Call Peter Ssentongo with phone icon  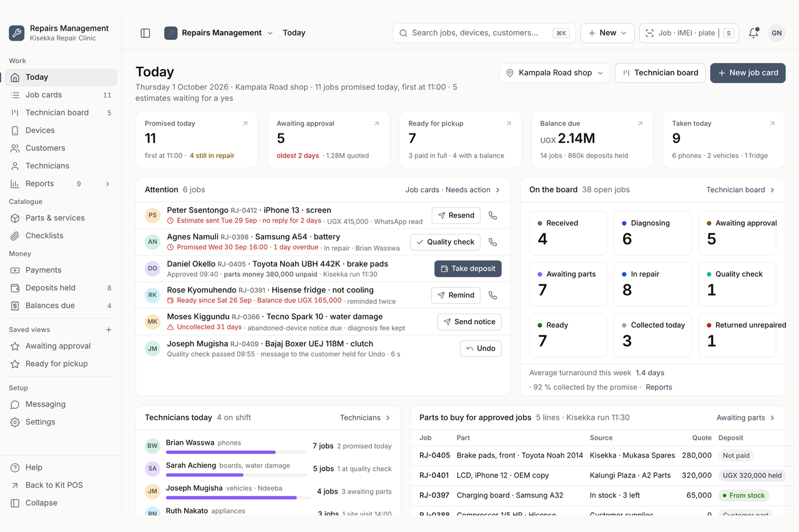click(x=493, y=215)
